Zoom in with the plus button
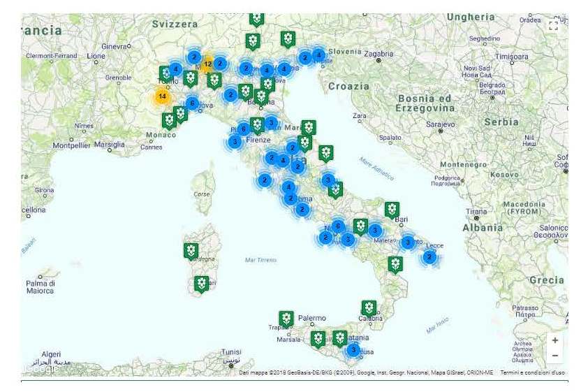588x392 pixels. [554, 340]
